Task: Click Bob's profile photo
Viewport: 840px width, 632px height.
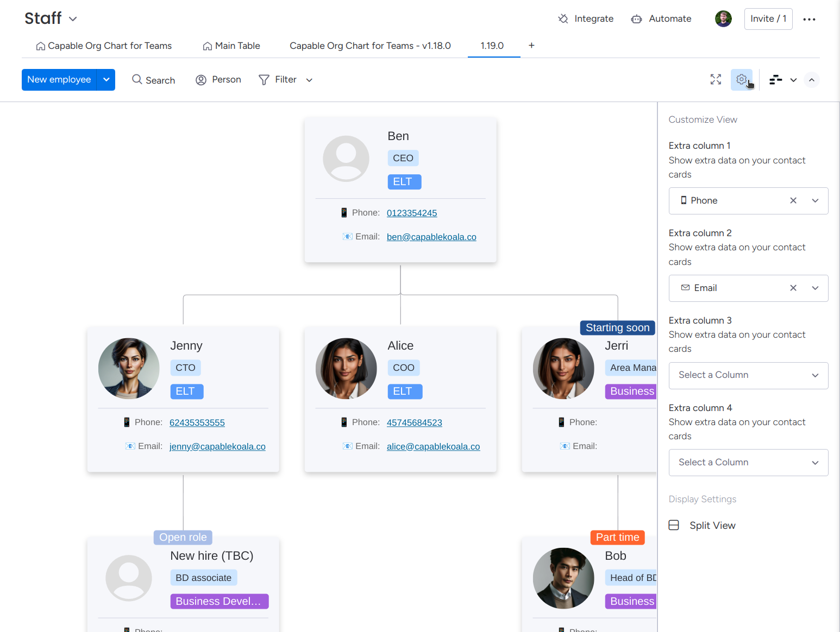Action: [563, 578]
